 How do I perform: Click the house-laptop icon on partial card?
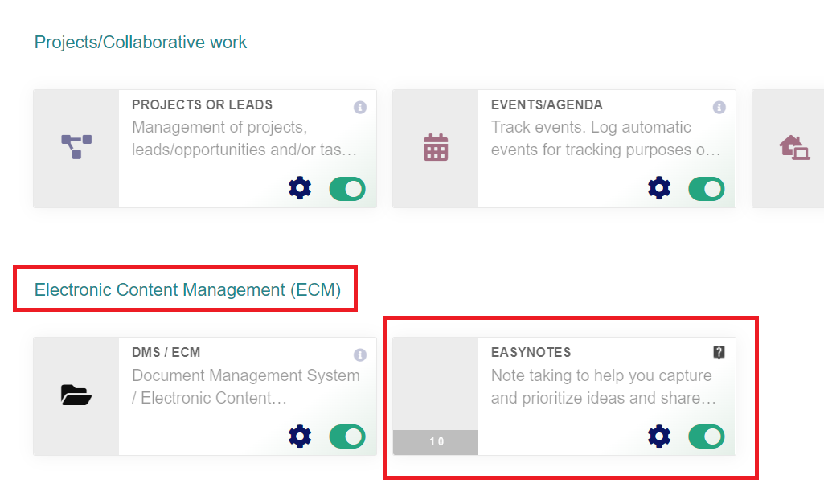794,147
